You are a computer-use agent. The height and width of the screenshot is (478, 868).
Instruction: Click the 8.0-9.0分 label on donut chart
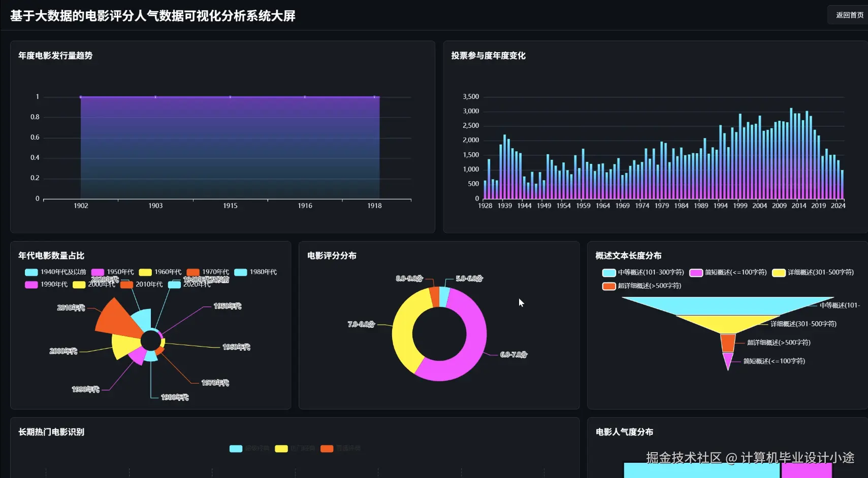pyautogui.click(x=409, y=279)
